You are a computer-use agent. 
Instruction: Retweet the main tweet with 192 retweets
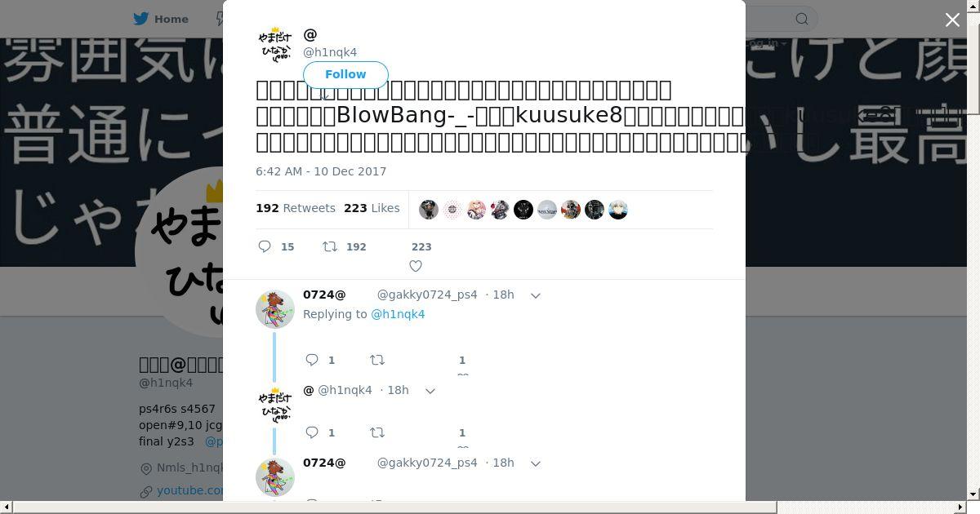[x=330, y=246]
